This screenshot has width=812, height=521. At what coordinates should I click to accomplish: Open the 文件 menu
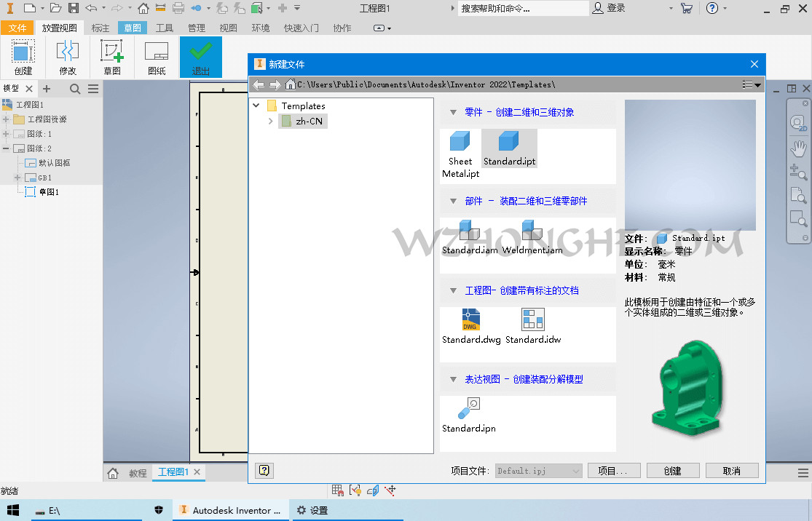click(17, 28)
